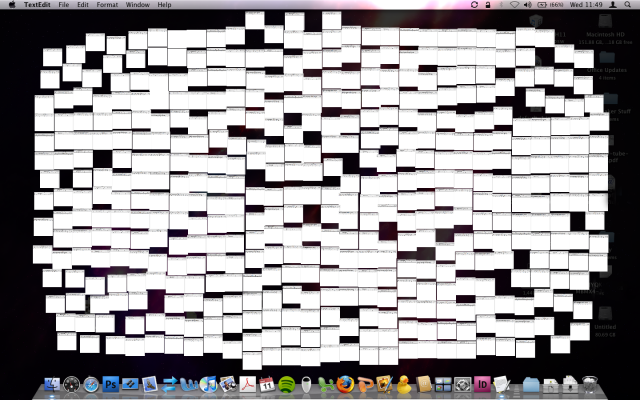
Task: Open System Preferences from the Dock
Action: click(462, 384)
